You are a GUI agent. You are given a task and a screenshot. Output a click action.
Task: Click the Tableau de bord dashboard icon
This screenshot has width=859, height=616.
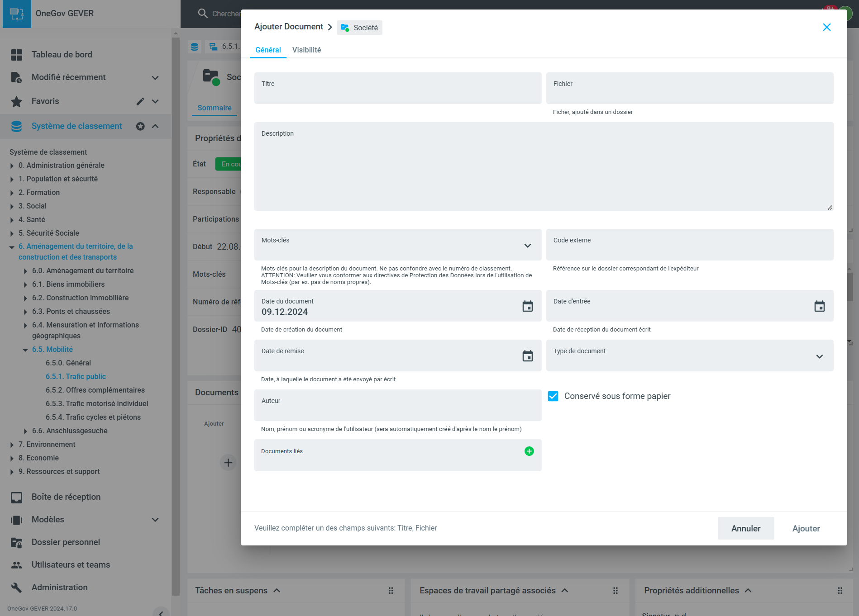(x=16, y=55)
